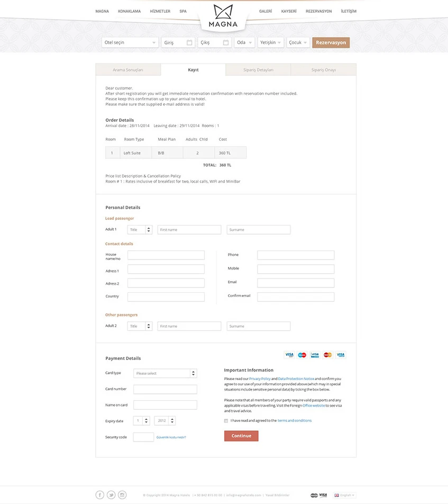Open the HİZMETLER menu item

[160, 11]
